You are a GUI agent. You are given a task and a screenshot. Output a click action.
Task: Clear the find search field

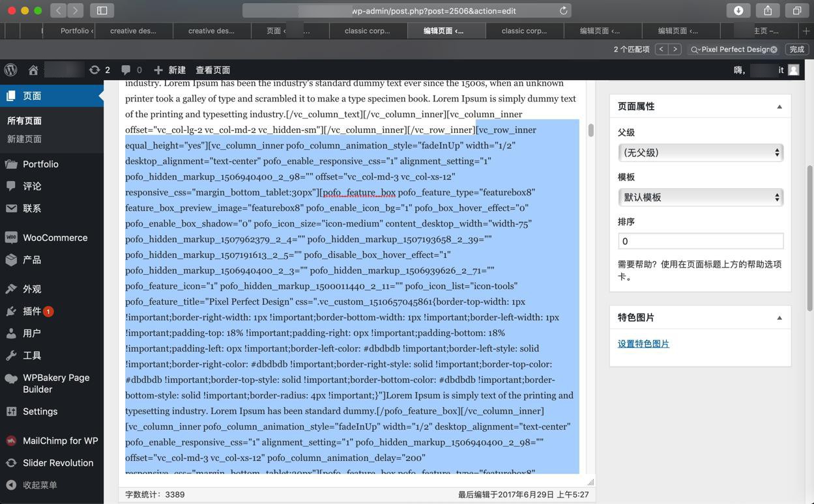pos(774,49)
